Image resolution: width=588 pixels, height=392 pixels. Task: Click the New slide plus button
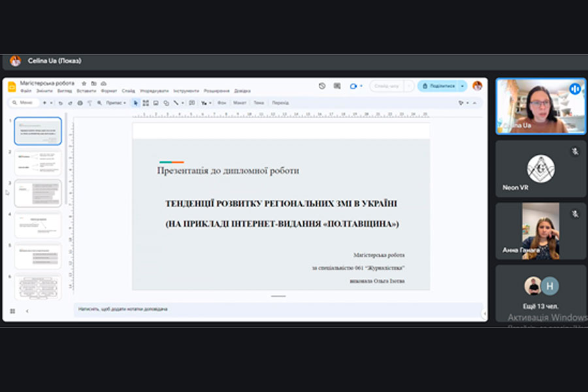click(x=44, y=103)
